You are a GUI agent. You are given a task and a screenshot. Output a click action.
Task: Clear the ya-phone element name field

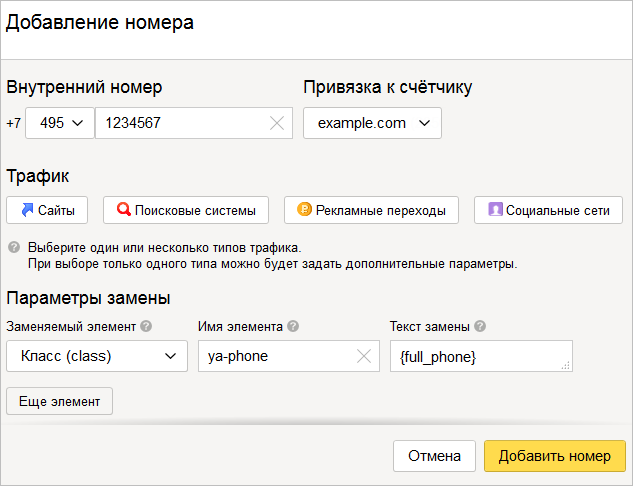click(364, 356)
